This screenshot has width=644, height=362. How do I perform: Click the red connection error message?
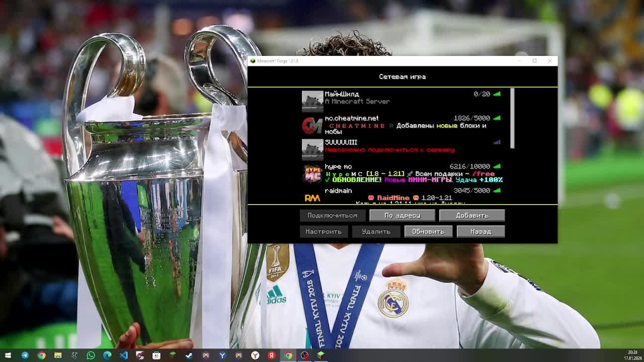click(x=389, y=150)
